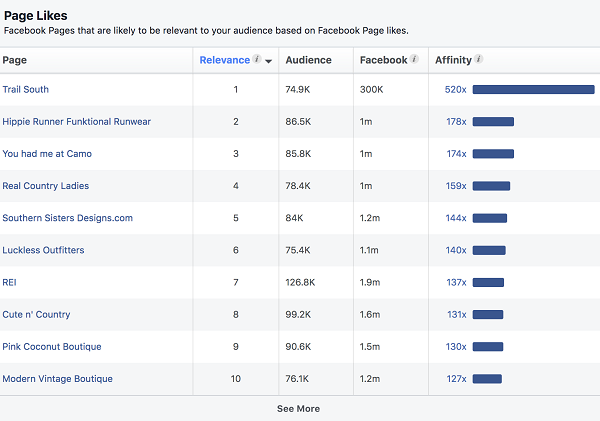
Task: Open the Luckless Outfitters page
Action: pos(43,250)
